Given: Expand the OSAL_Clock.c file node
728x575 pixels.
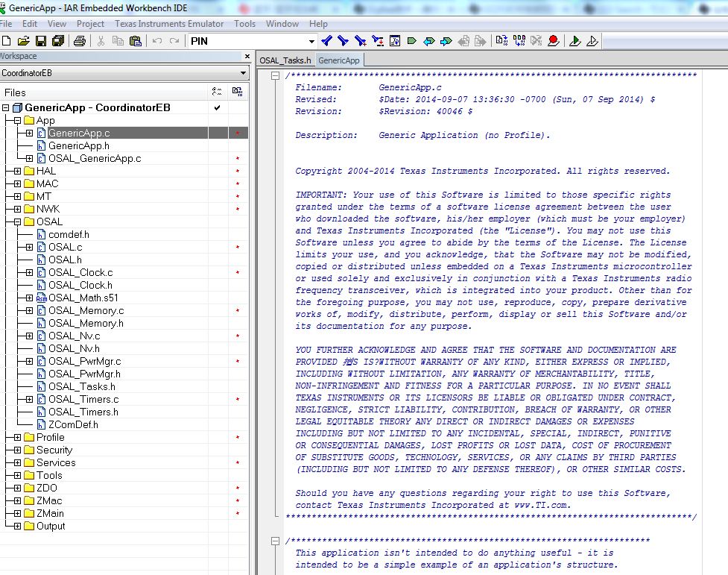Looking at the screenshot, I should click(29, 272).
